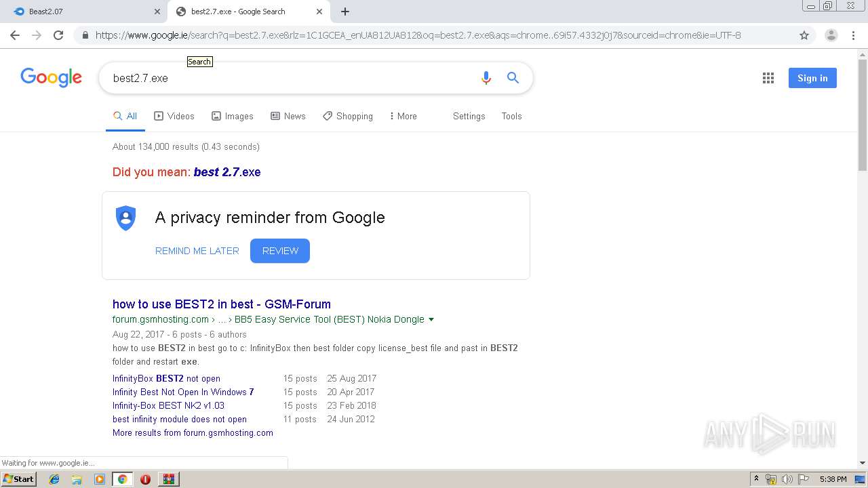
Task: Bookmark this page with the star icon
Action: 804,35
